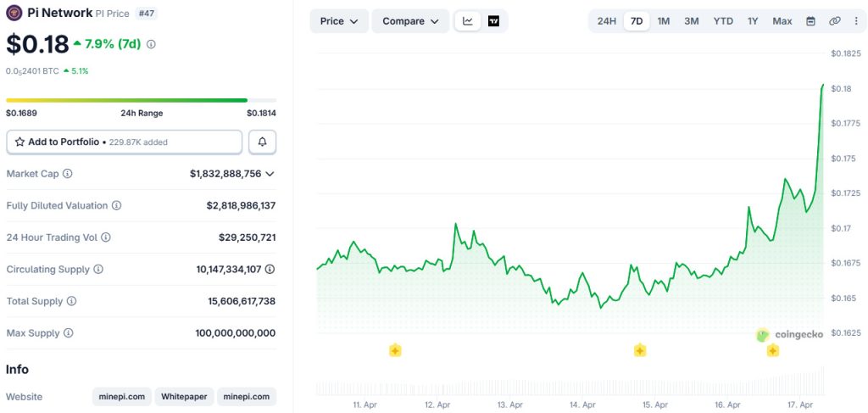The image size is (868, 413).
Task: Switch to the TradingView chart icon
Action: [493, 21]
